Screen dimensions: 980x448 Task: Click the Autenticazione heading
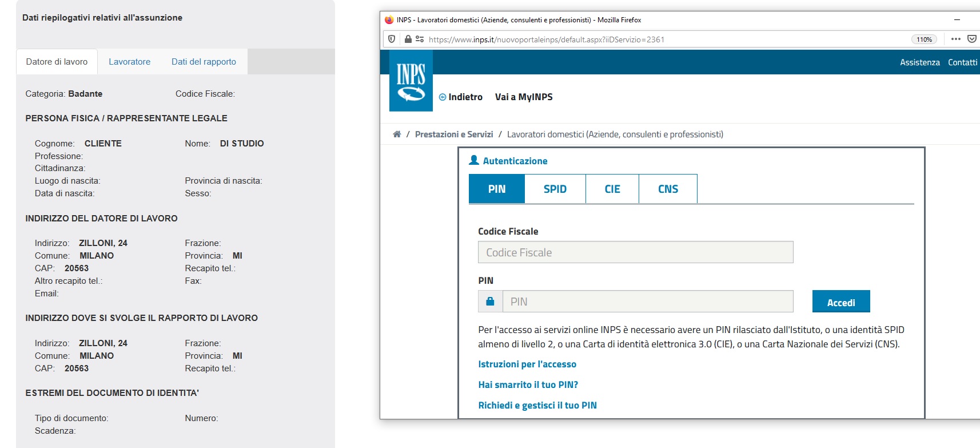click(515, 161)
